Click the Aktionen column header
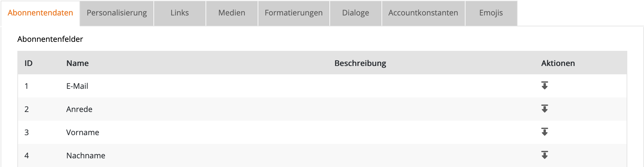Screen dimensions: 644x167 coord(558,63)
